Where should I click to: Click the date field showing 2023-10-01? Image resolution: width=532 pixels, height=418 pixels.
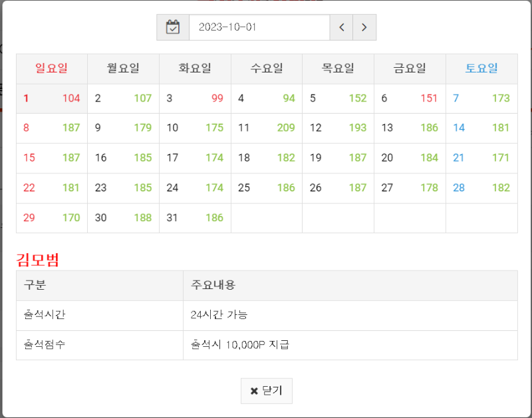pos(259,27)
